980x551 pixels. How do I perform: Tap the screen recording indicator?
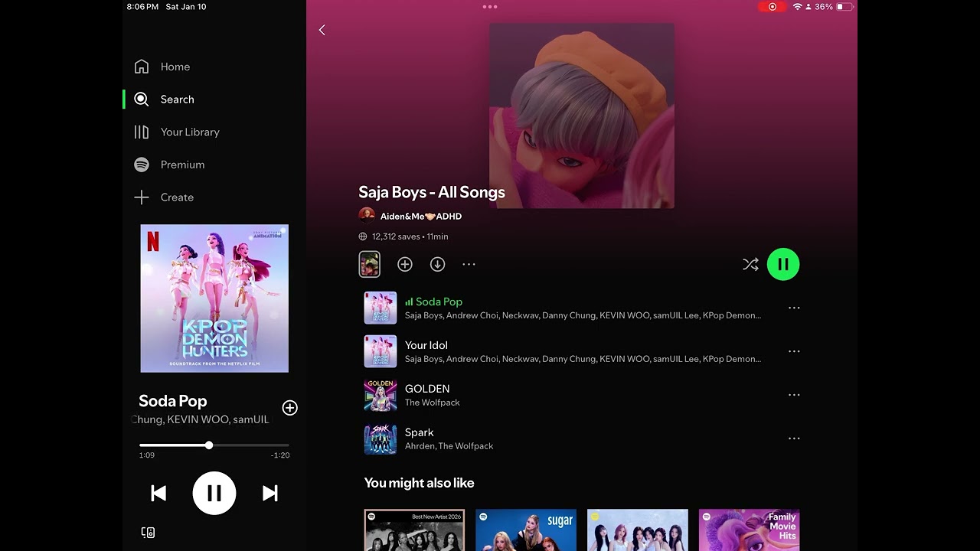(773, 7)
